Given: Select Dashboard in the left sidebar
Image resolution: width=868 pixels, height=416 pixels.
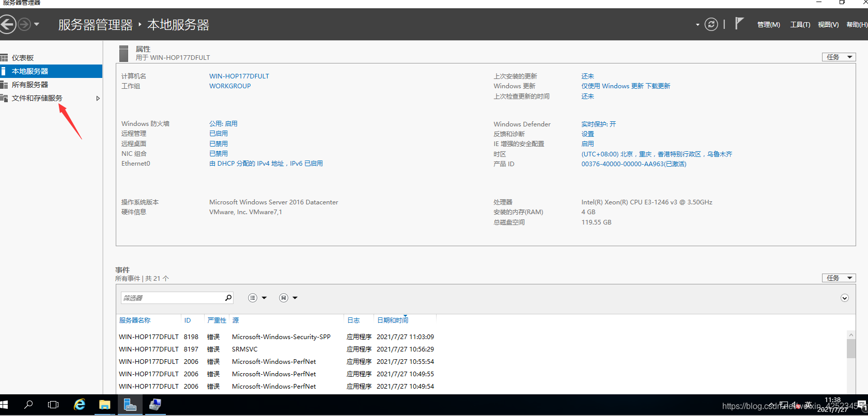Looking at the screenshot, I should tap(23, 58).
